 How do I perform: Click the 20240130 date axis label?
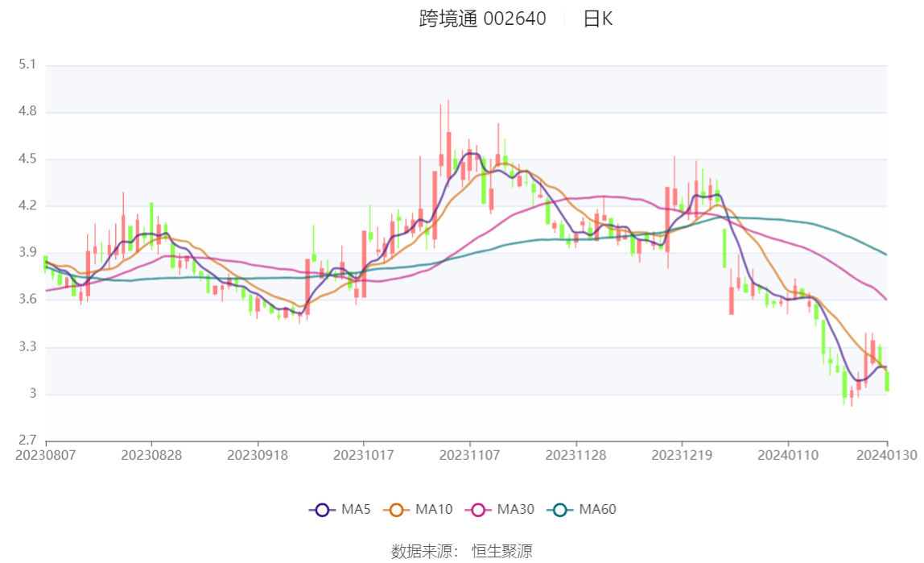[886, 456]
